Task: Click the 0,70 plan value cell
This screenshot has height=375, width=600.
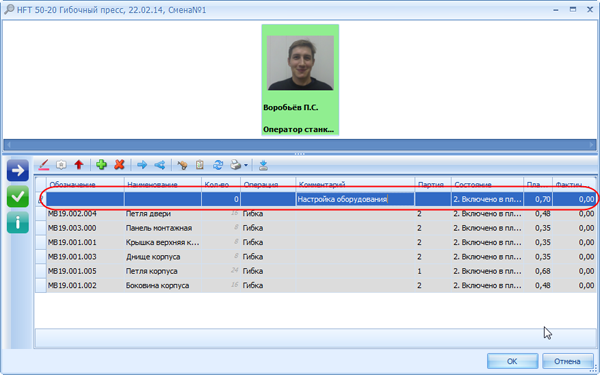Action: (x=538, y=199)
